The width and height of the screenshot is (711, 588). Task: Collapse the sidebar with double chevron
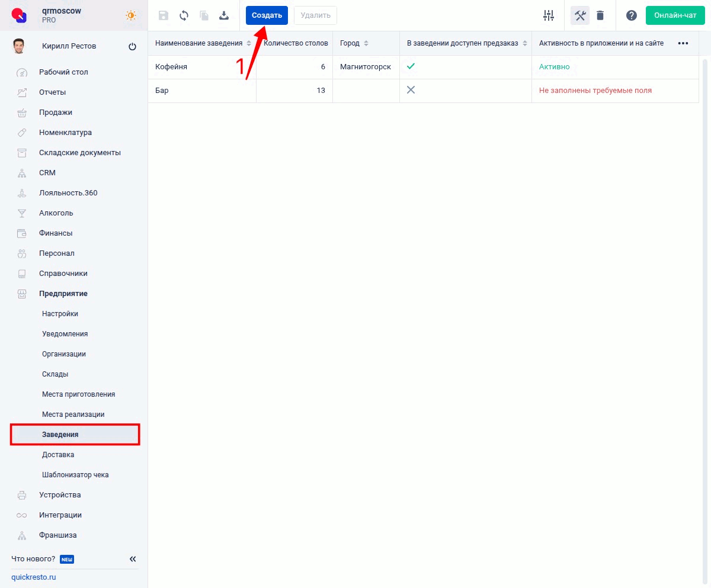click(133, 559)
